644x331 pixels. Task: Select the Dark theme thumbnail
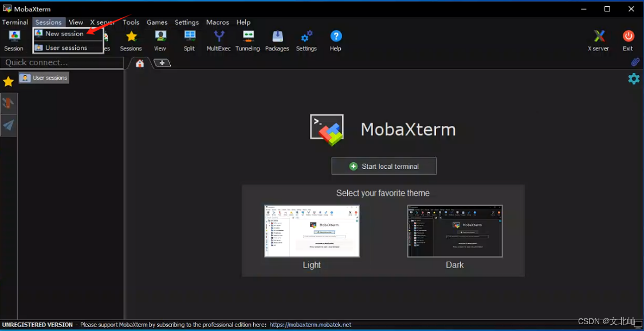tap(455, 231)
